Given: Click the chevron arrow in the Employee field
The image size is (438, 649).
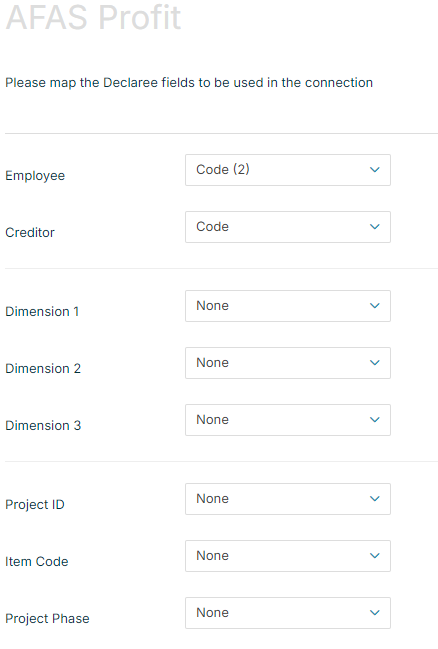Looking at the screenshot, I should [x=375, y=170].
